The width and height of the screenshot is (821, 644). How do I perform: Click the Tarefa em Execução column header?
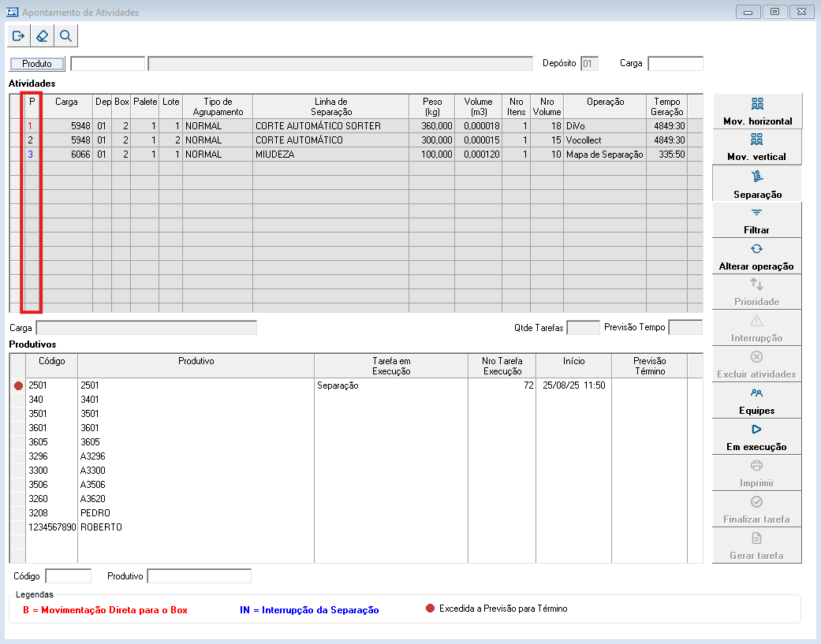coord(391,367)
